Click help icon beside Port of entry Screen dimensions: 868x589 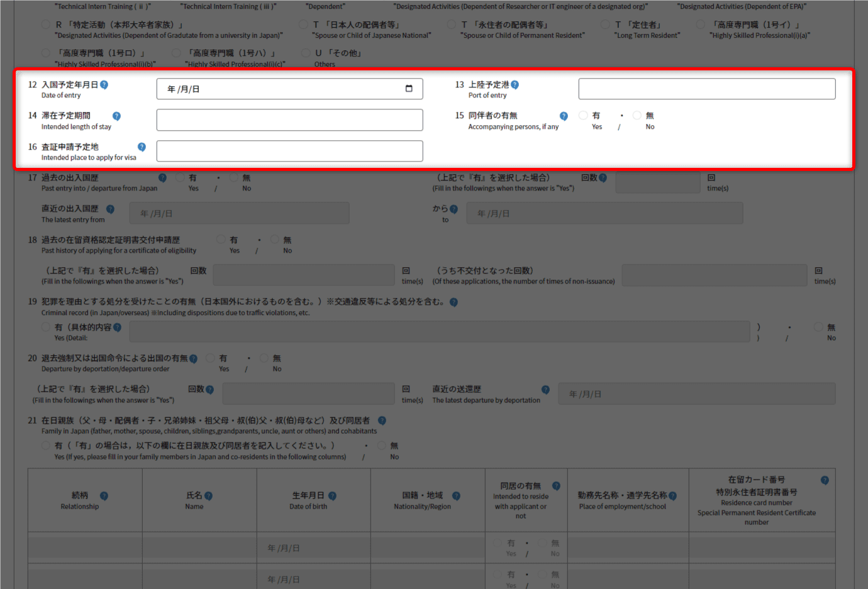[x=515, y=85]
